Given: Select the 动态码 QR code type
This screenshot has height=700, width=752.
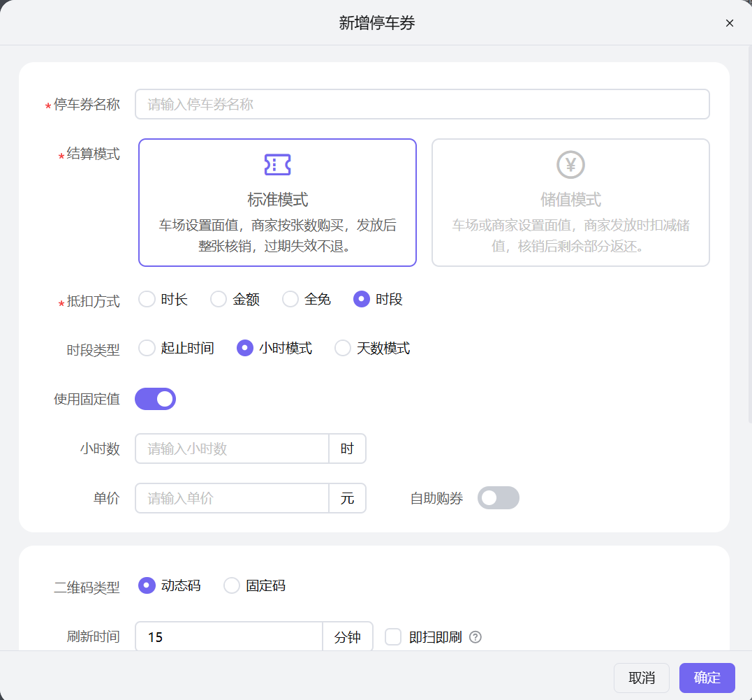Looking at the screenshot, I should point(147,585).
